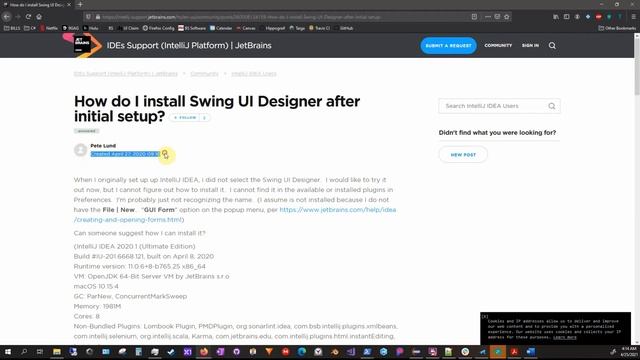Click the follower count next to Follow
Image resolution: width=640 pixels, height=360 pixels.
pos(204,118)
